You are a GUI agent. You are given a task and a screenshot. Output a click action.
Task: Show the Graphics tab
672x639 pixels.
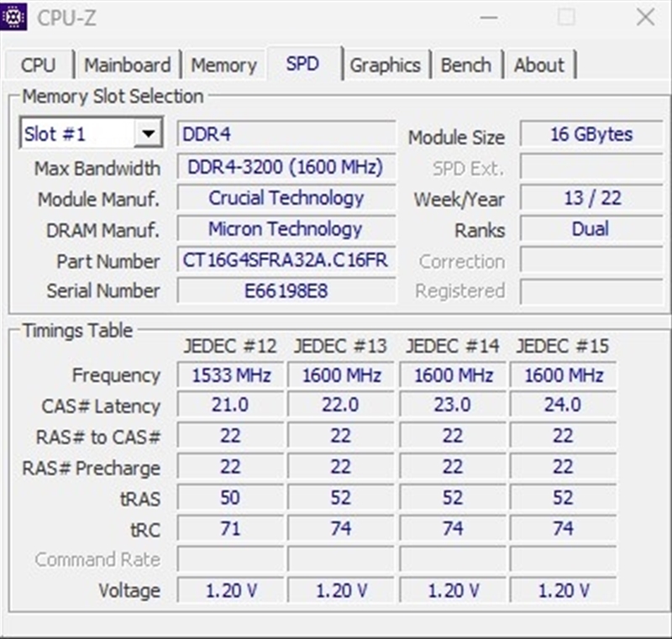coord(386,65)
